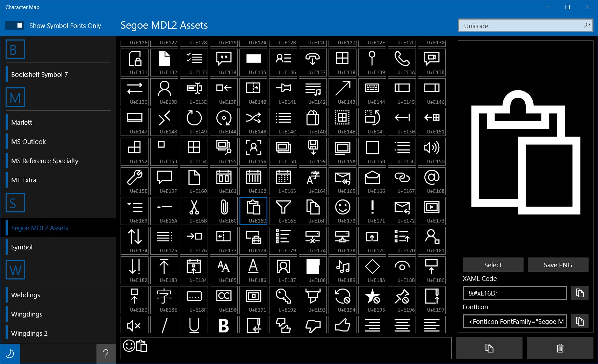The image size is (598, 364).
Task: Select the paste clipboard glyph U+E16D
Action: click(253, 211)
